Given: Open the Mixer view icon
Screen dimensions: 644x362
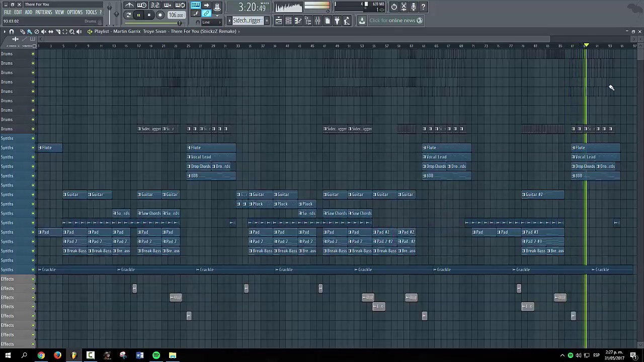Looking at the screenshot, I should tap(317, 21).
